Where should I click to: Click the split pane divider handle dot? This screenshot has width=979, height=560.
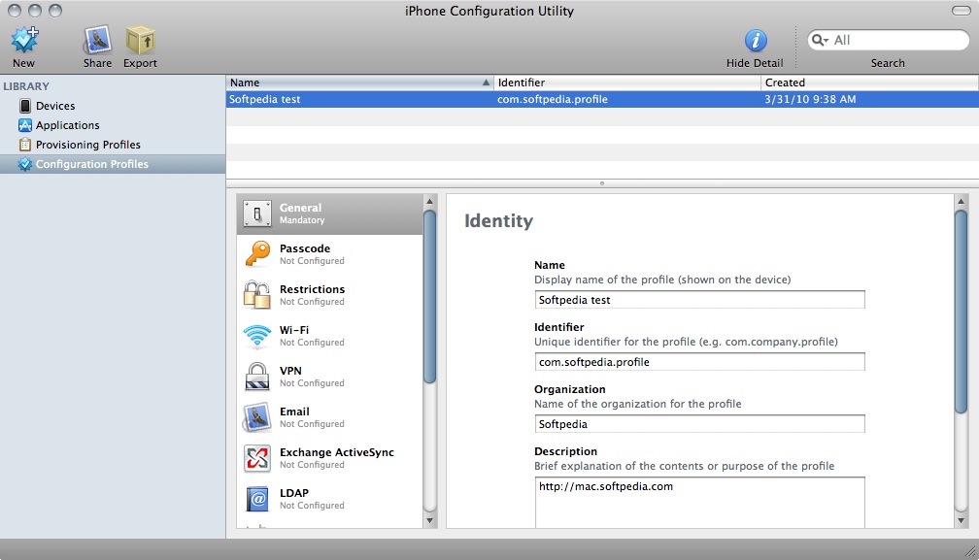[602, 183]
